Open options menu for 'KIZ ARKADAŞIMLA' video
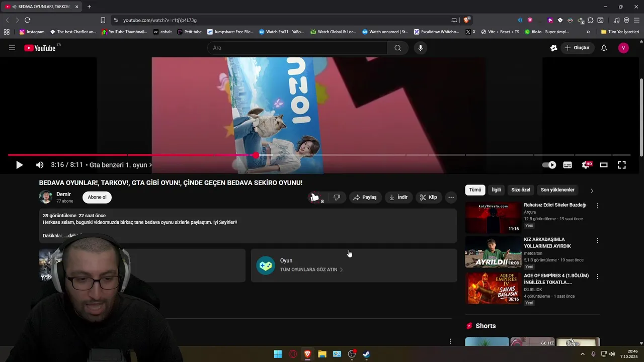This screenshot has width=644, height=362. (597, 241)
